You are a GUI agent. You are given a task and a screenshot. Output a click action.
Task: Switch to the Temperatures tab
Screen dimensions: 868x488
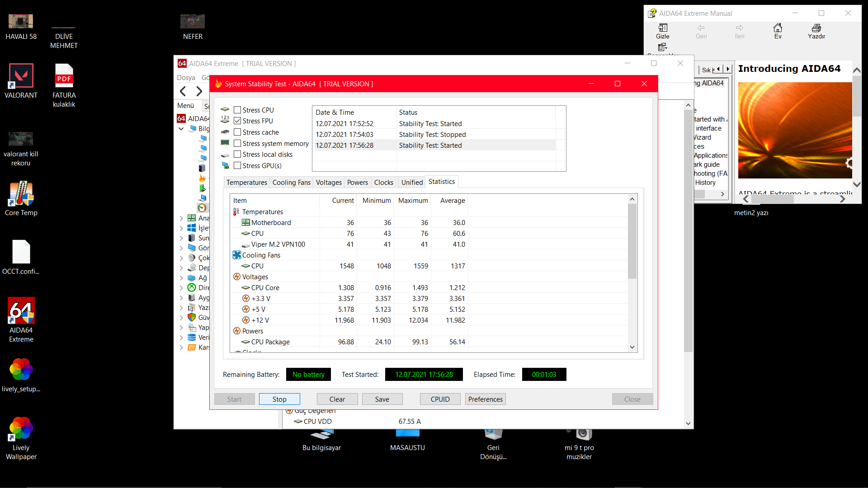246,182
